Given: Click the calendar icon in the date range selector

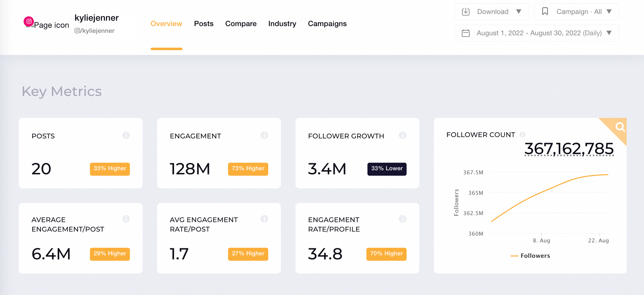Looking at the screenshot, I should click(466, 33).
